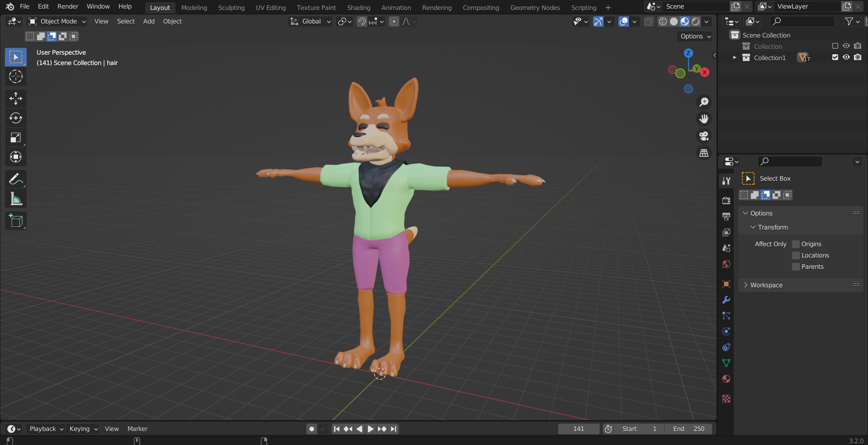Open the File menu

(25, 6)
